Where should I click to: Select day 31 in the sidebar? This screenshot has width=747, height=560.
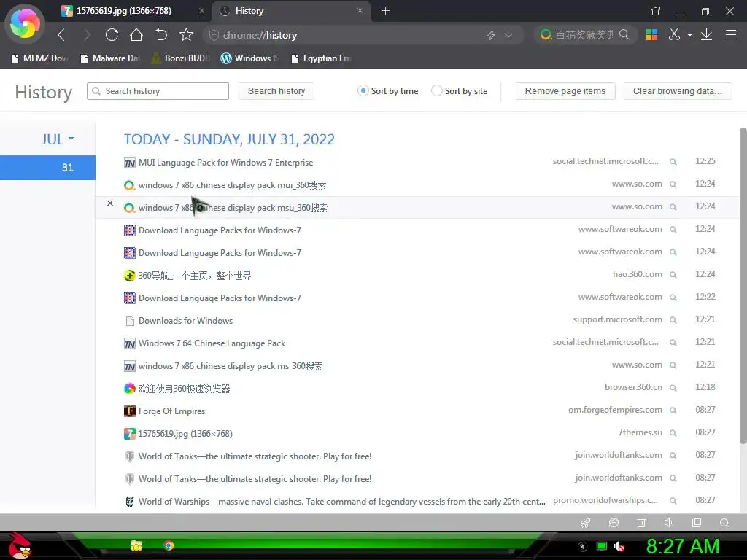(47, 168)
